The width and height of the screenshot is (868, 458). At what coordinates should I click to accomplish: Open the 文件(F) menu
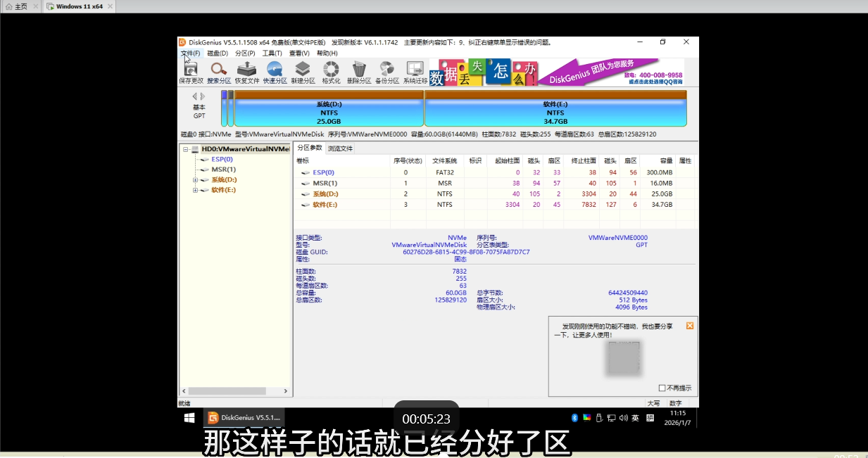[x=190, y=53]
